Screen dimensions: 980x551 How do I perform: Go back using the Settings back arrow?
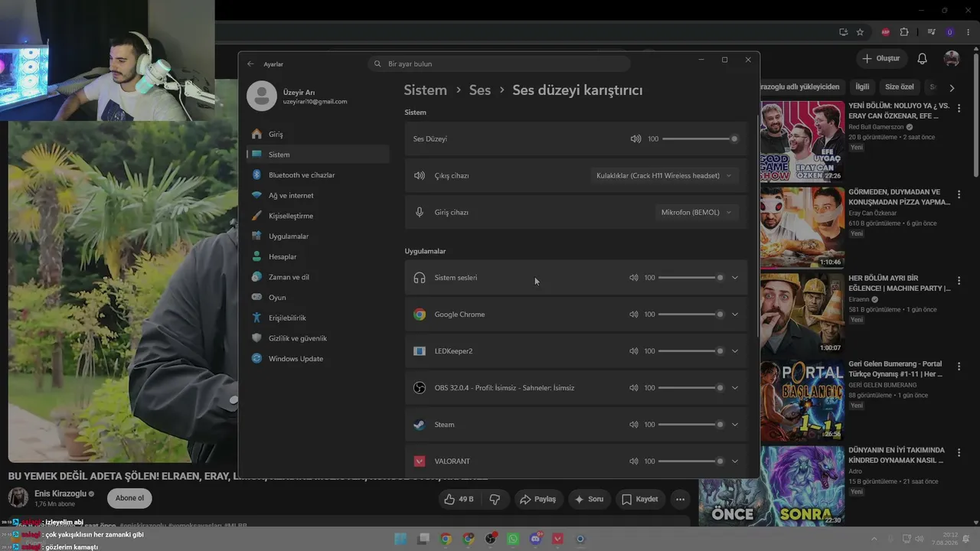(x=250, y=64)
